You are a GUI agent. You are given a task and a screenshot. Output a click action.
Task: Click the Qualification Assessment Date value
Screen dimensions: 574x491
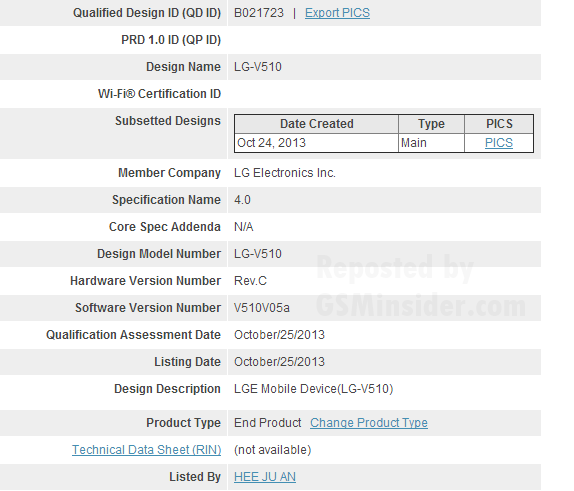click(x=279, y=335)
